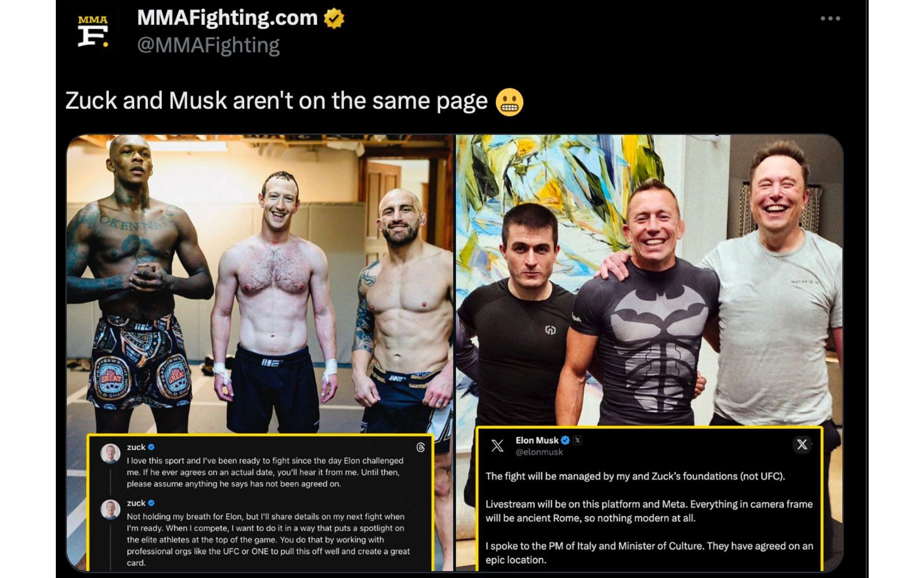Image resolution: width=924 pixels, height=578 pixels.
Task: Click the small X affiliate badge after Elon Musk's name
Action: click(x=577, y=440)
